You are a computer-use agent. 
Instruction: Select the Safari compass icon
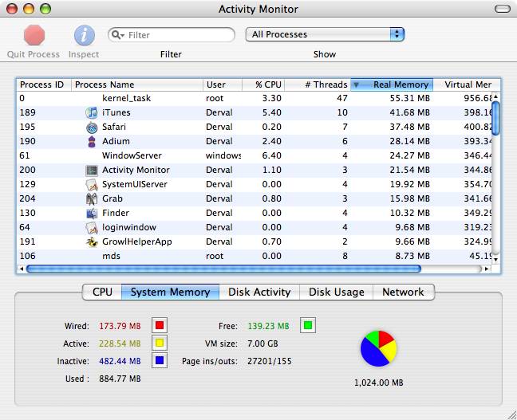coord(92,128)
